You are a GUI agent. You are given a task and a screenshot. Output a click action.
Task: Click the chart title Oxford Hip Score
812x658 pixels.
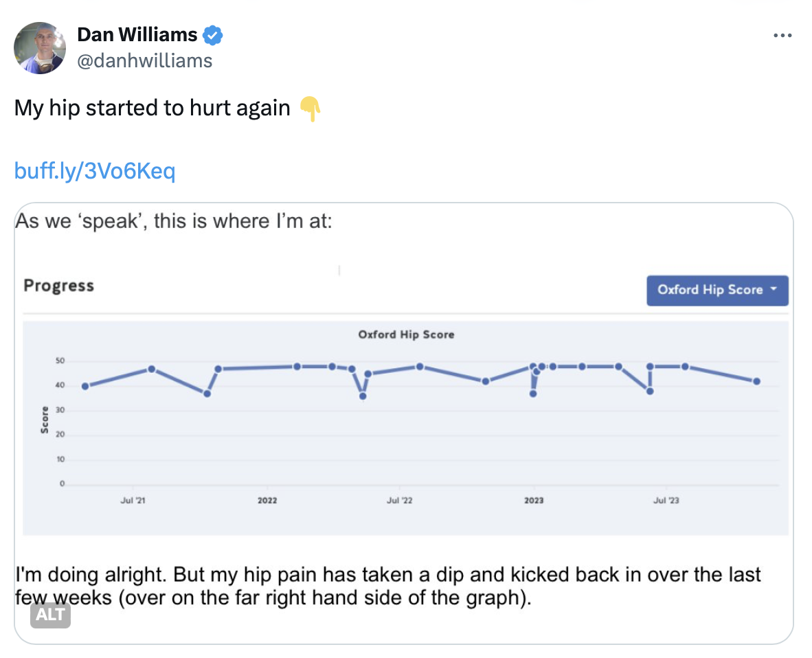coord(406,334)
